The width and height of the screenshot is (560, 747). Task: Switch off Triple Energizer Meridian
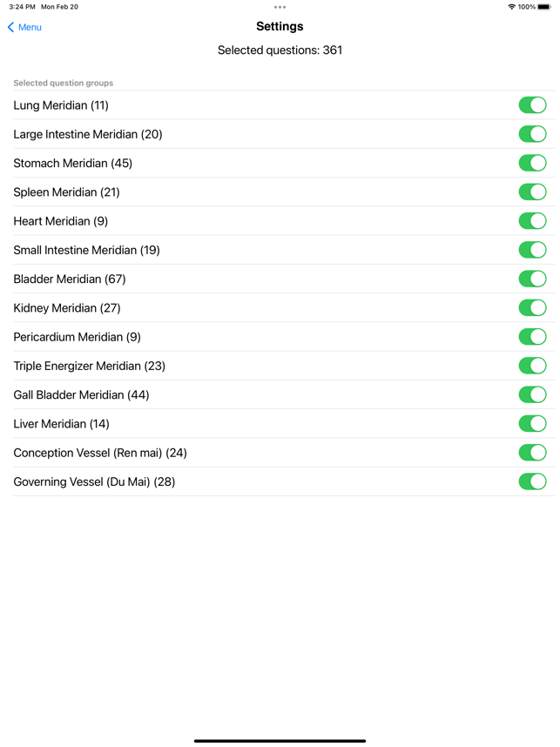click(x=532, y=366)
